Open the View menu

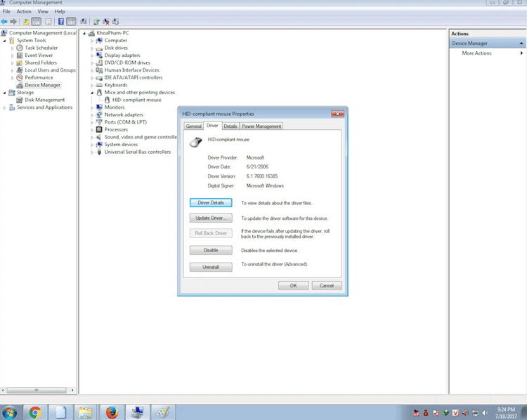43,11
